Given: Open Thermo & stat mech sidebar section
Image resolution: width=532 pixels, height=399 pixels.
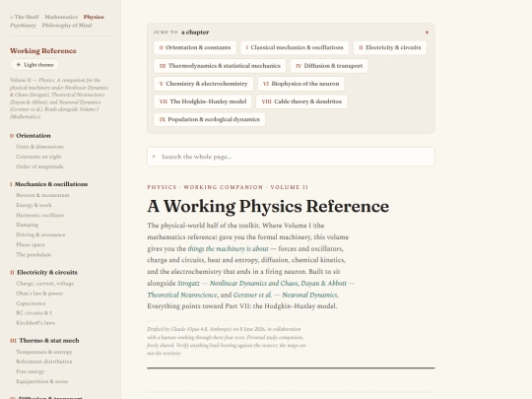Looking at the screenshot, I should (44, 341).
